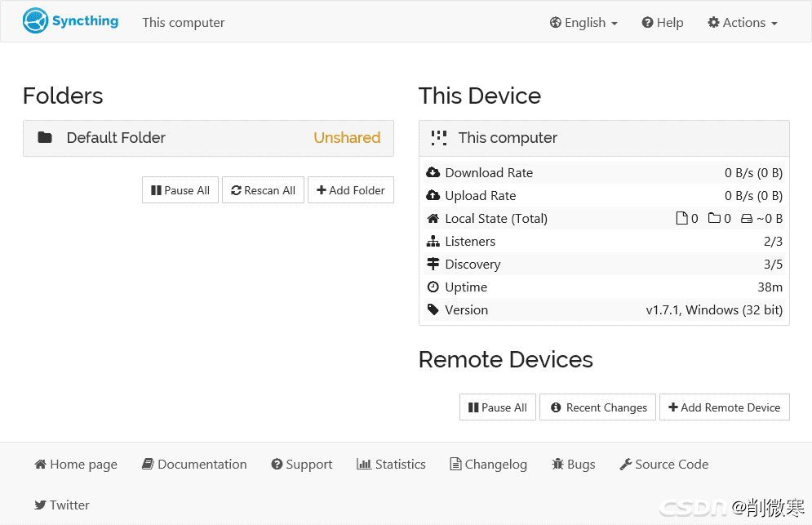Click the Uptime clock icon

(x=433, y=287)
